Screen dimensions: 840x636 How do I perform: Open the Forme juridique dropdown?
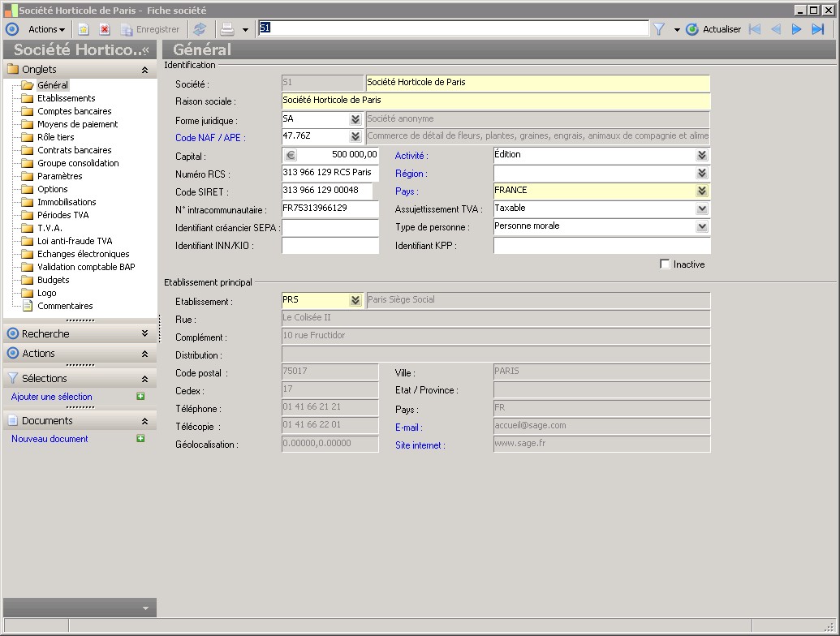(x=355, y=120)
